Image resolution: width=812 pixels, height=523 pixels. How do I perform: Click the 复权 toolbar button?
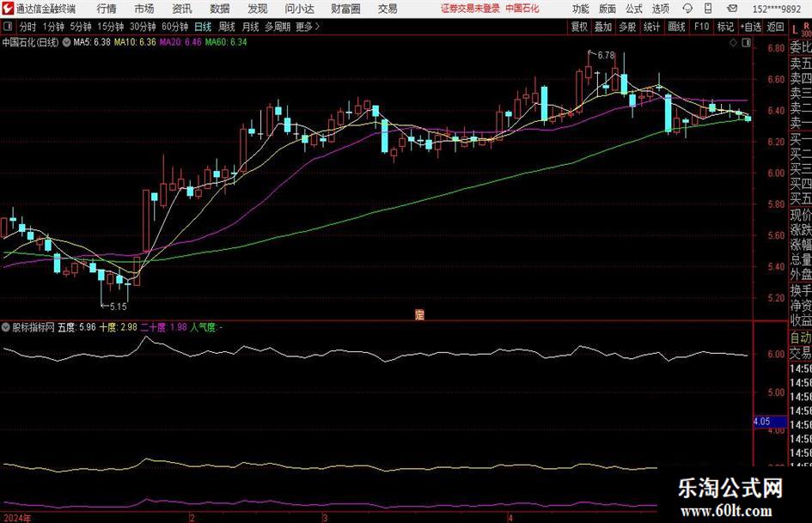click(x=579, y=27)
